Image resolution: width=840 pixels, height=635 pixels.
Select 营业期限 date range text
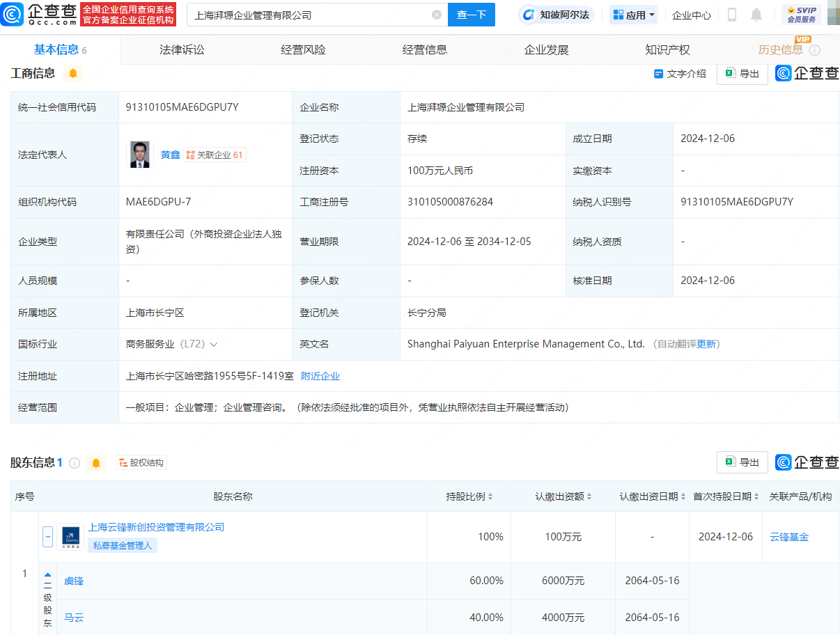click(469, 242)
